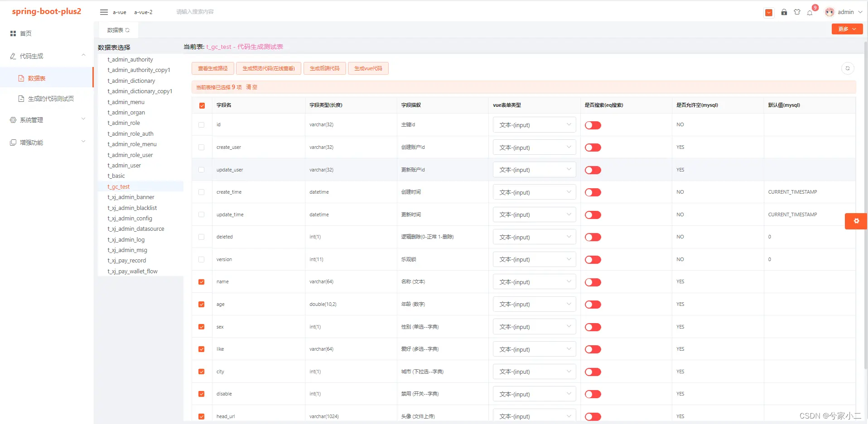Select the 数据表 page tab
Viewport: 868px width, 424px height.
(x=118, y=30)
